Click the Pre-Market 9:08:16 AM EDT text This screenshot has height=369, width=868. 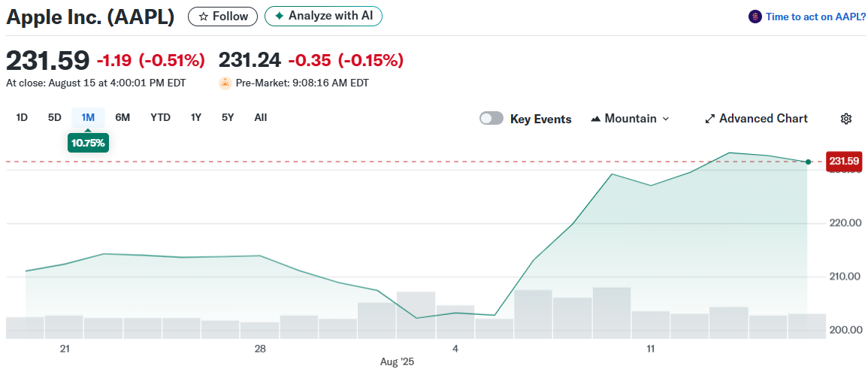(x=302, y=83)
